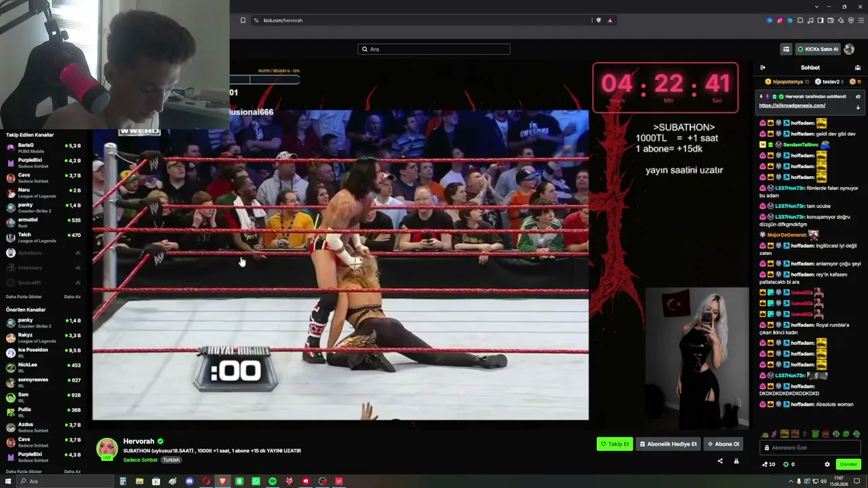Image resolution: width=868 pixels, height=488 pixels.
Task: Open chat settings gear icon
Action: point(827,464)
